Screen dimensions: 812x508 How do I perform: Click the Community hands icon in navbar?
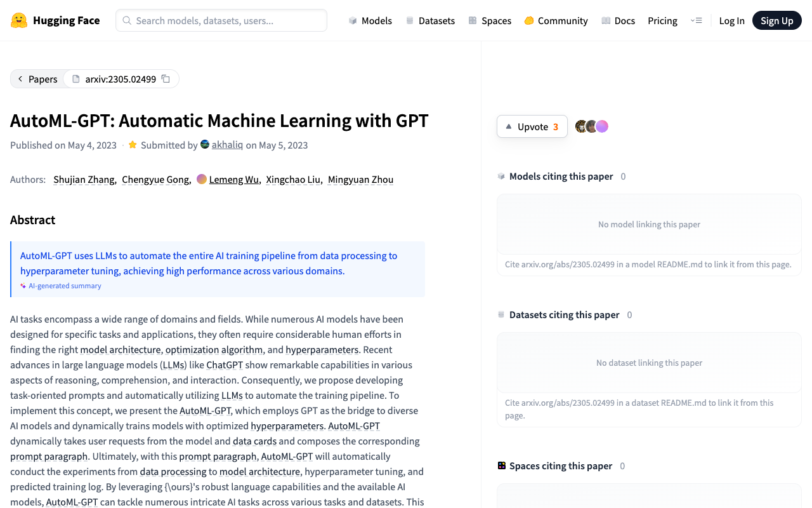529,20
